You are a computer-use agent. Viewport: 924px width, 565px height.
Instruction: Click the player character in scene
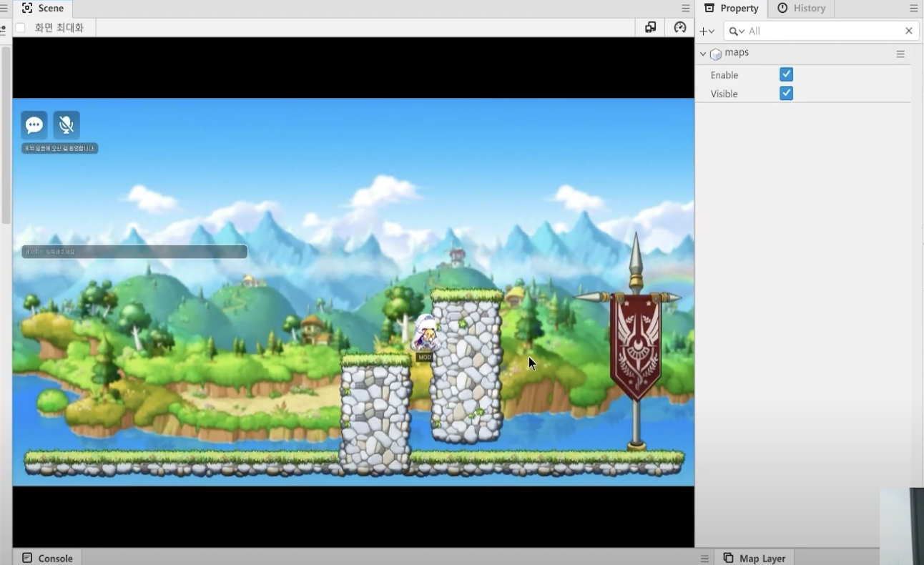(426, 333)
